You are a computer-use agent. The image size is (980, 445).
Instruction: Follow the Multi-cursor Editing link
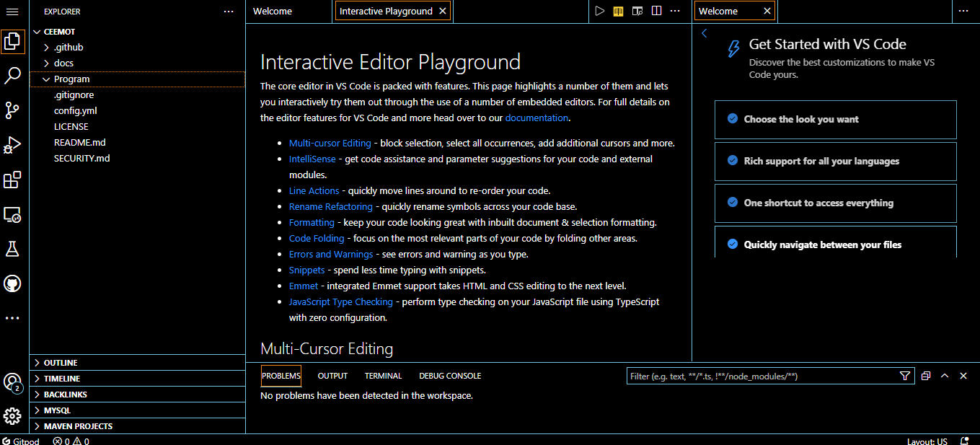[330, 144]
